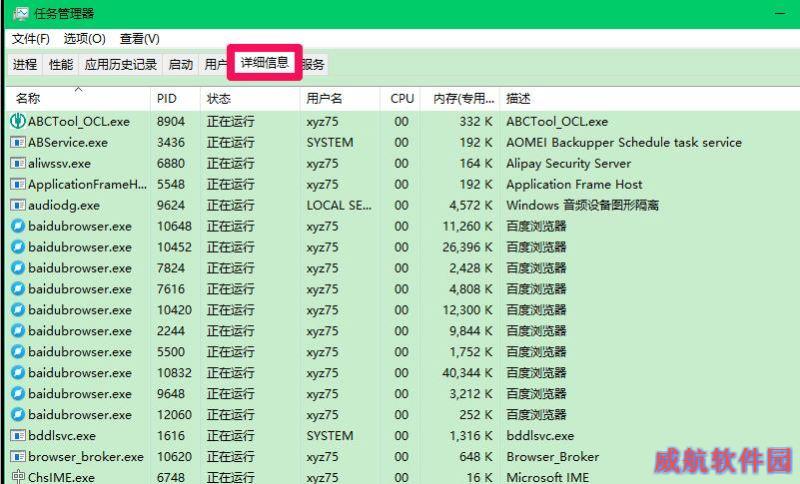The image size is (800, 484).
Task: Switch to the 启动 tab
Action: pyautogui.click(x=181, y=64)
